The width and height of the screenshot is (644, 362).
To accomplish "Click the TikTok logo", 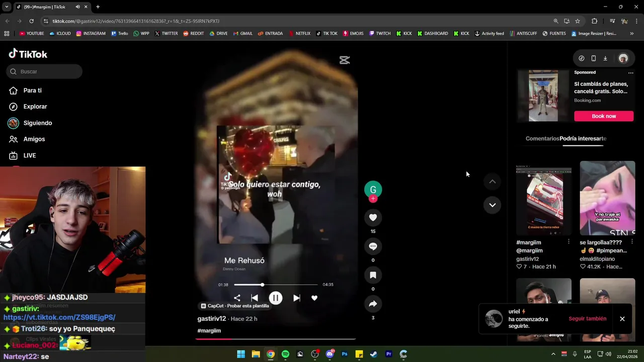I will [28, 54].
